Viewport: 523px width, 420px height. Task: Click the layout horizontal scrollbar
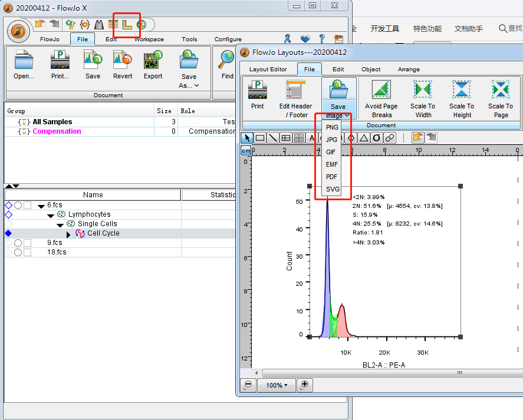pos(392,373)
